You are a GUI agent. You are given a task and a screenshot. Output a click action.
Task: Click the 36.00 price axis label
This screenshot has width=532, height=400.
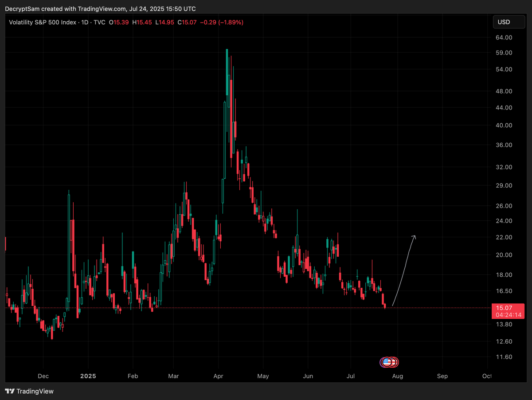pyautogui.click(x=505, y=145)
